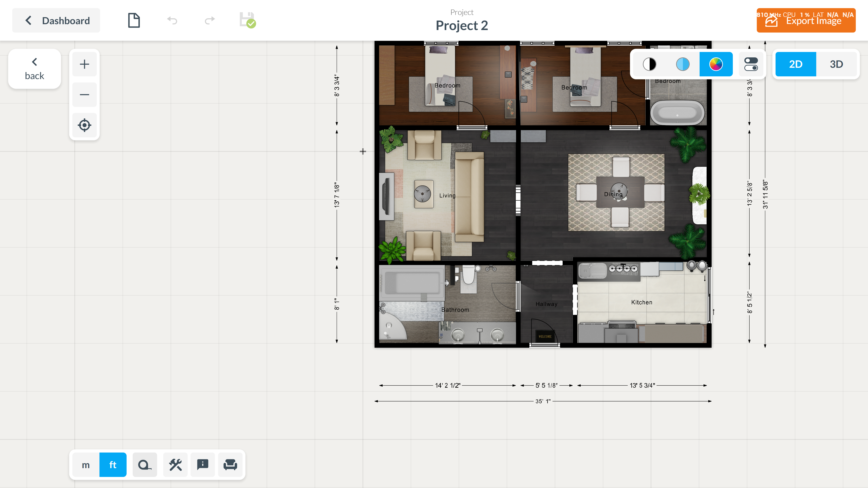Open the furniture library icon
This screenshot has height=488, width=868.
tap(231, 465)
